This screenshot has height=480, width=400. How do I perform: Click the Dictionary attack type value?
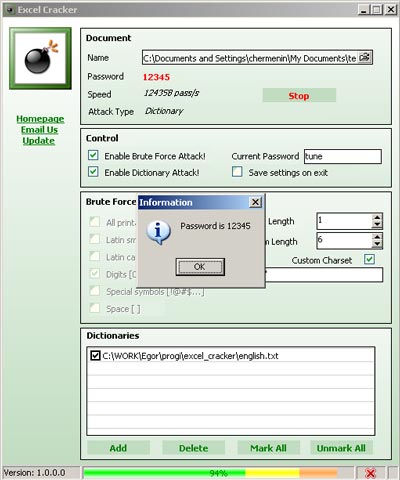[x=164, y=111]
